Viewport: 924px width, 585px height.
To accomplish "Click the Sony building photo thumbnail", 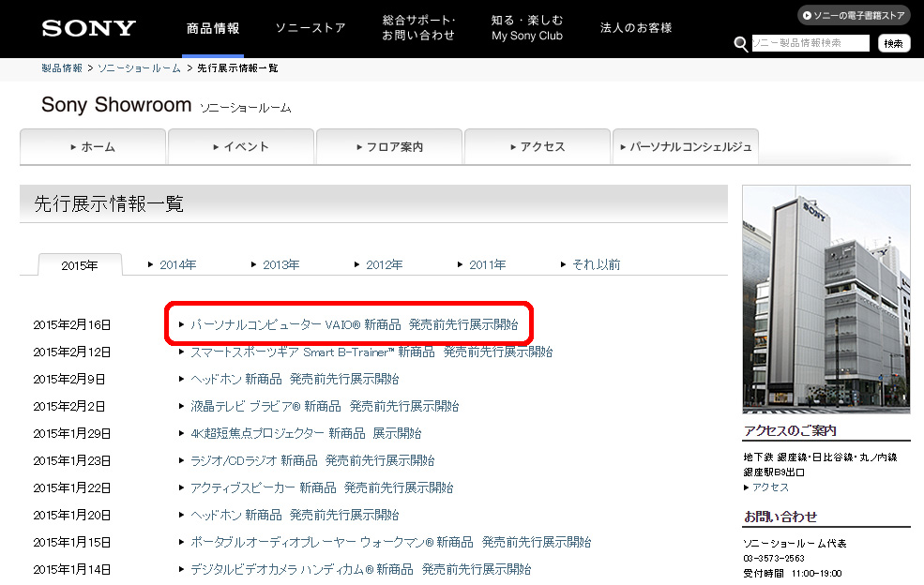I will pos(826,299).
